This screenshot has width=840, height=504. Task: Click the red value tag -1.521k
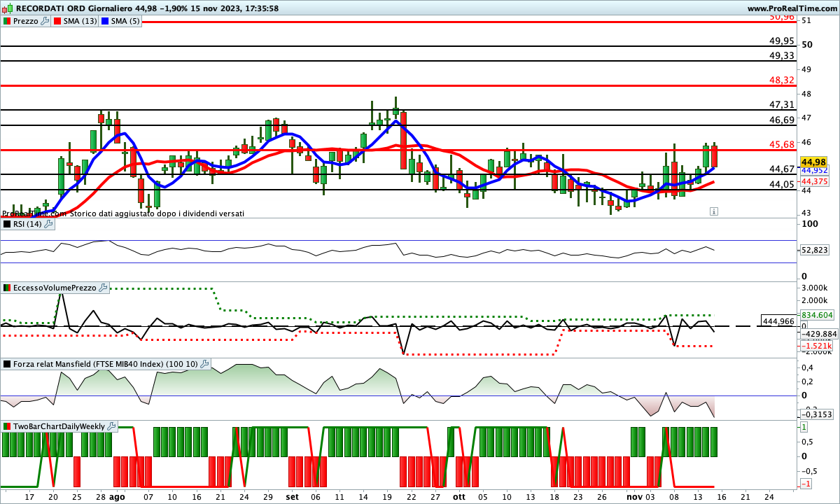coord(816,346)
